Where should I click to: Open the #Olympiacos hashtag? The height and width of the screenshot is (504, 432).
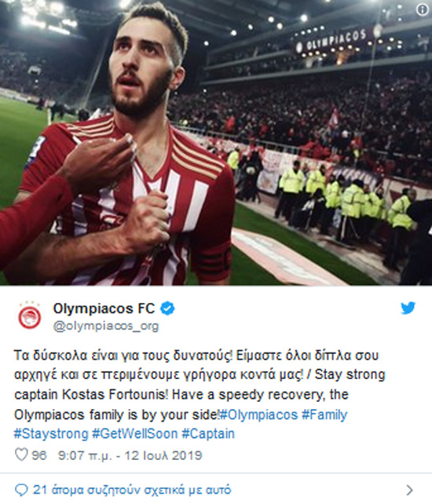click(259, 415)
